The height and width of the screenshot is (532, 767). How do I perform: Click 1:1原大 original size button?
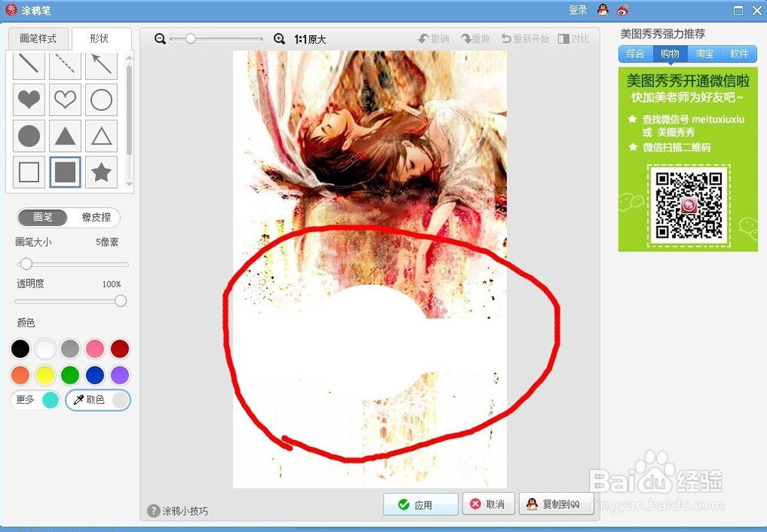[x=310, y=39]
